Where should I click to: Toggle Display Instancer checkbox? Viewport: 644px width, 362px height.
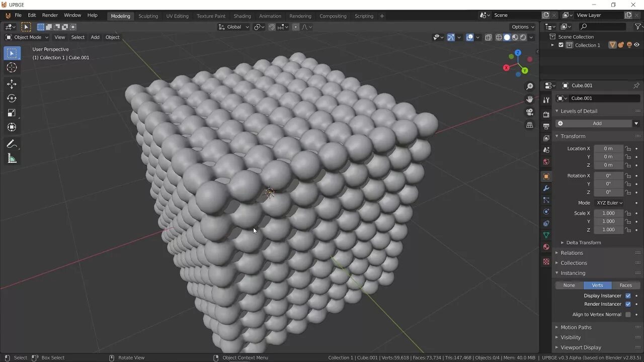coord(628,296)
